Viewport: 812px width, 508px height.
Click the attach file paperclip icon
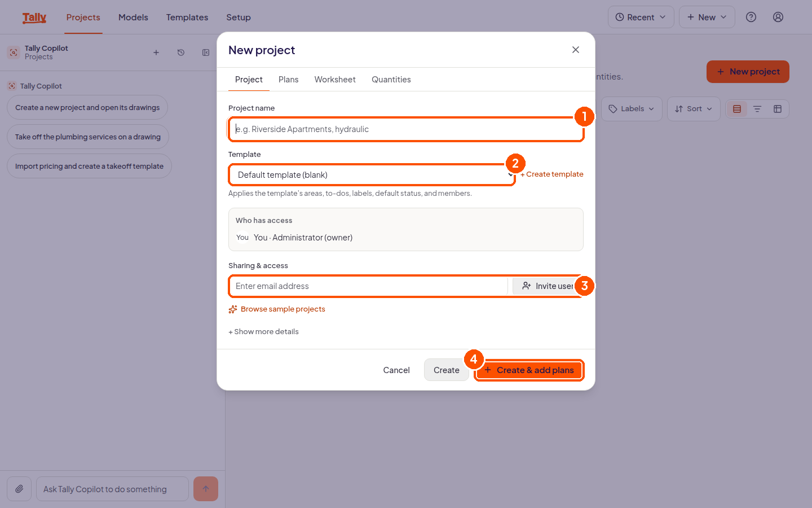pos(19,489)
